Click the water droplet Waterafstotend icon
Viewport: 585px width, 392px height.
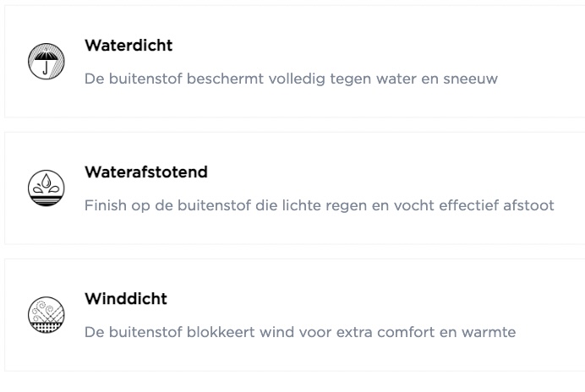coord(45,188)
